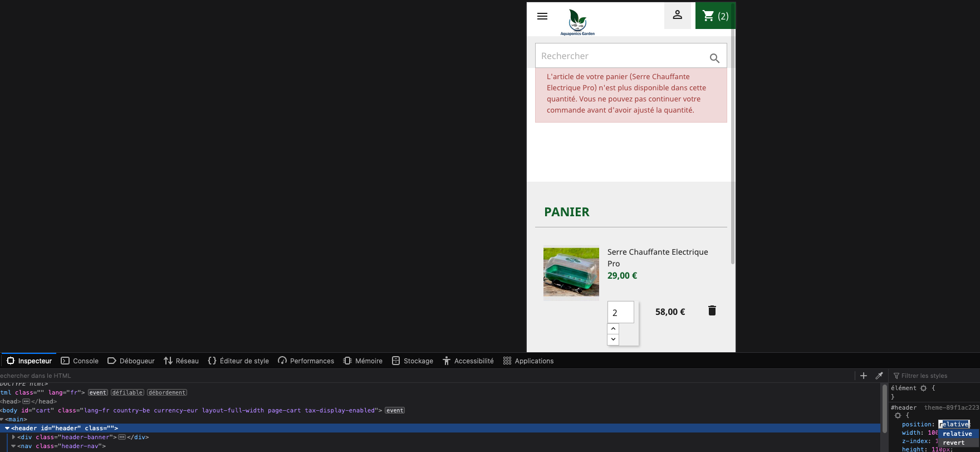Click the débordement badge on html tag

click(x=167, y=392)
